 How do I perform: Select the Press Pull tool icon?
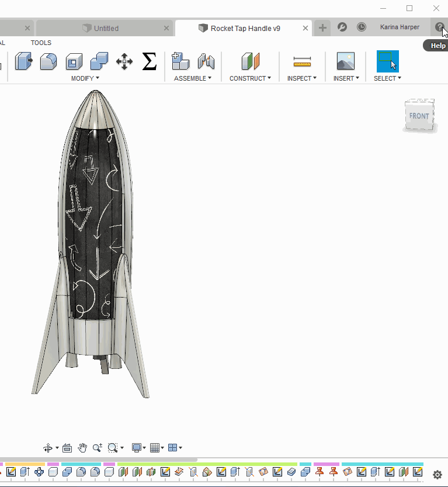(x=24, y=61)
